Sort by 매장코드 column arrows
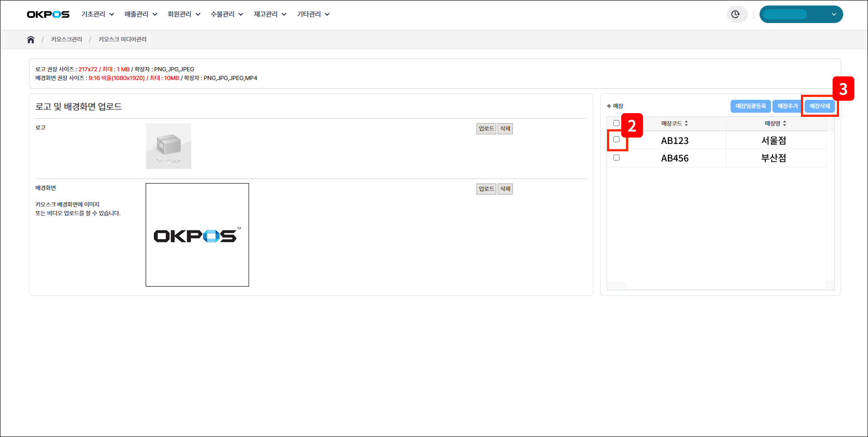The width and height of the screenshot is (868, 437). tap(686, 123)
